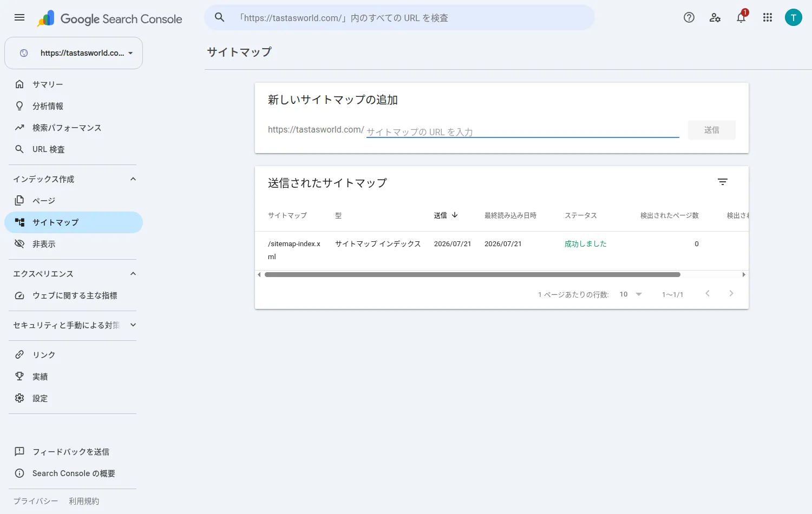Click the pages icon beside ページ
This screenshot has width=812, height=514.
click(19, 201)
